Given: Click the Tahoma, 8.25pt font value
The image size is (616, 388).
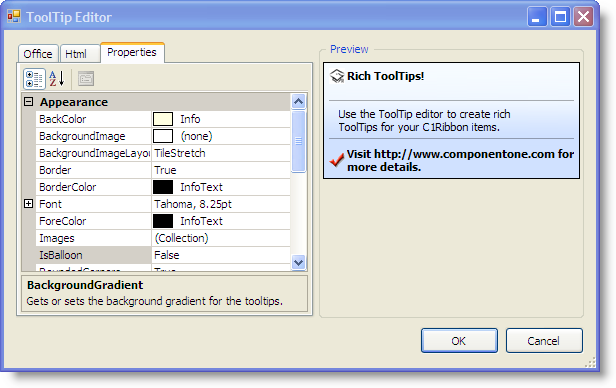Looking at the screenshot, I should (193, 204).
